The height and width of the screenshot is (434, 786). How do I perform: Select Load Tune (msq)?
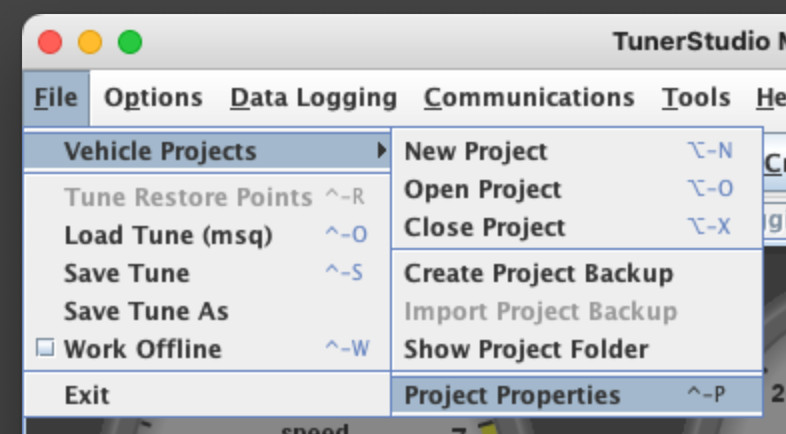pyautogui.click(x=168, y=236)
